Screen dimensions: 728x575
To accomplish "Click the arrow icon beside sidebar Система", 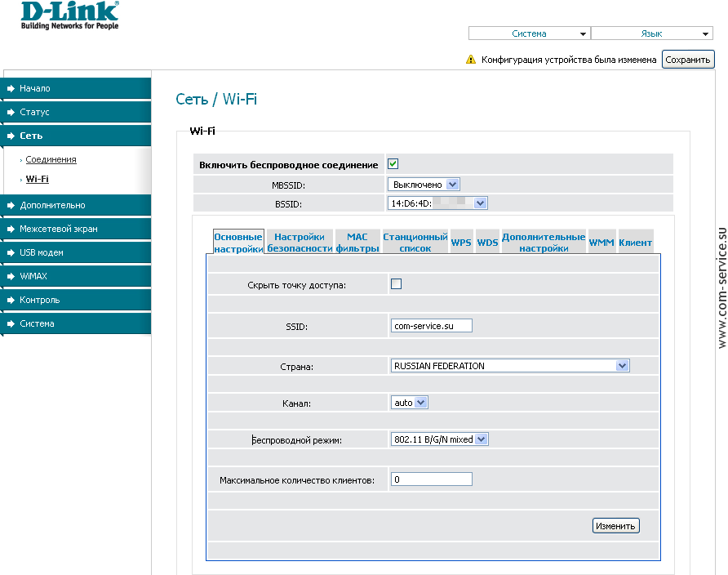I will coord(11,323).
